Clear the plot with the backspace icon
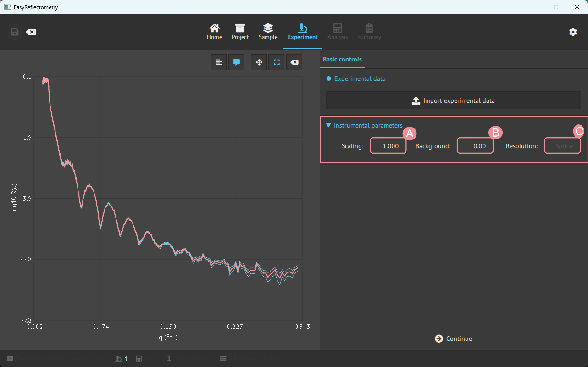 [294, 62]
